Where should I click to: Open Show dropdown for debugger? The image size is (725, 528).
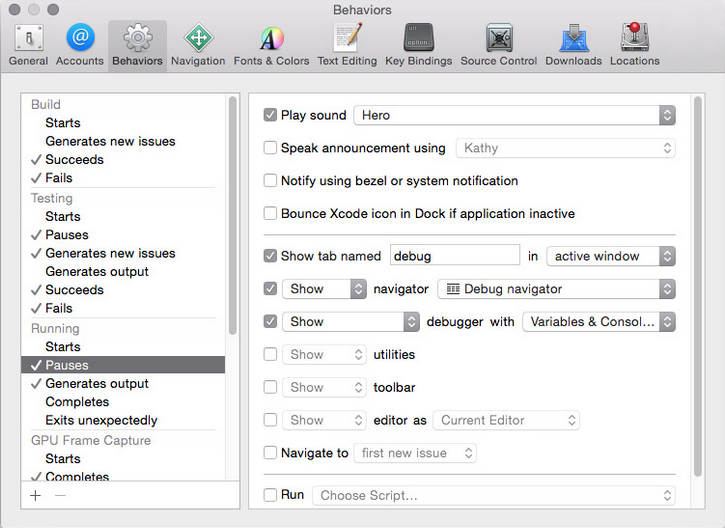coord(351,322)
